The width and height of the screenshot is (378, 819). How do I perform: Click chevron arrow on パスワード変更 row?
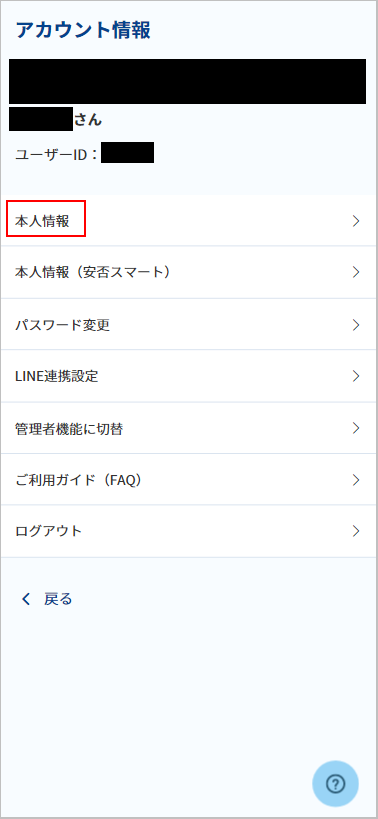(356, 325)
